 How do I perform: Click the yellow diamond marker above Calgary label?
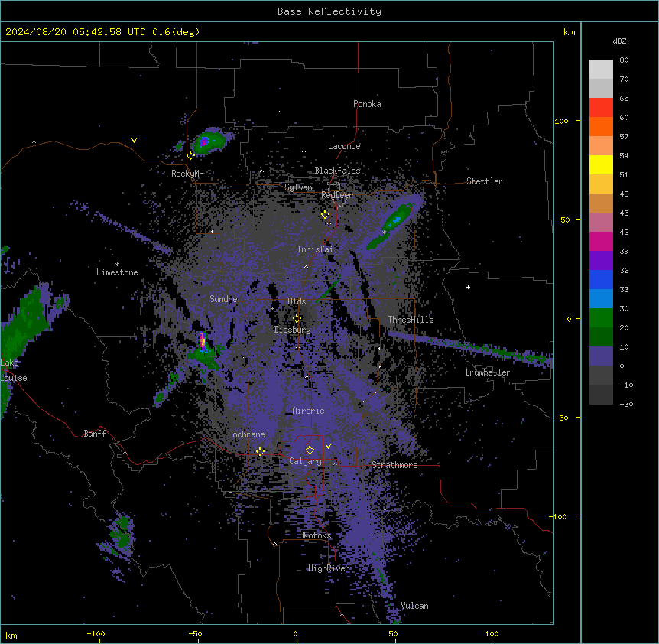310,450
